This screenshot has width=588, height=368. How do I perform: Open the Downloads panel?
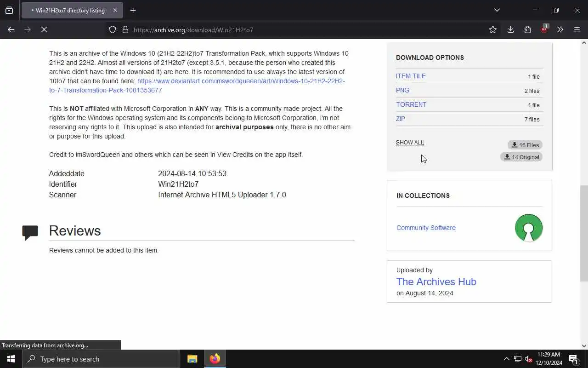point(510,29)
